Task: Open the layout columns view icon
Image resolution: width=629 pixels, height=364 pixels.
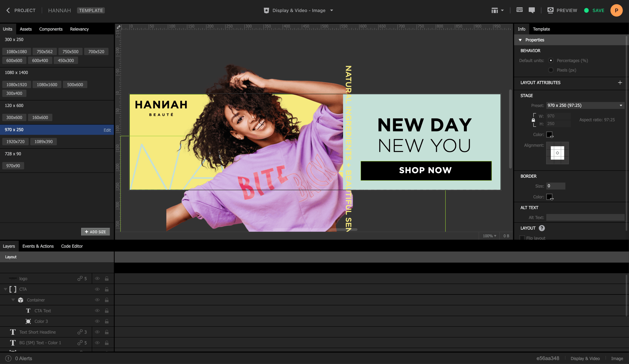Action: click(x=495, y=10)
